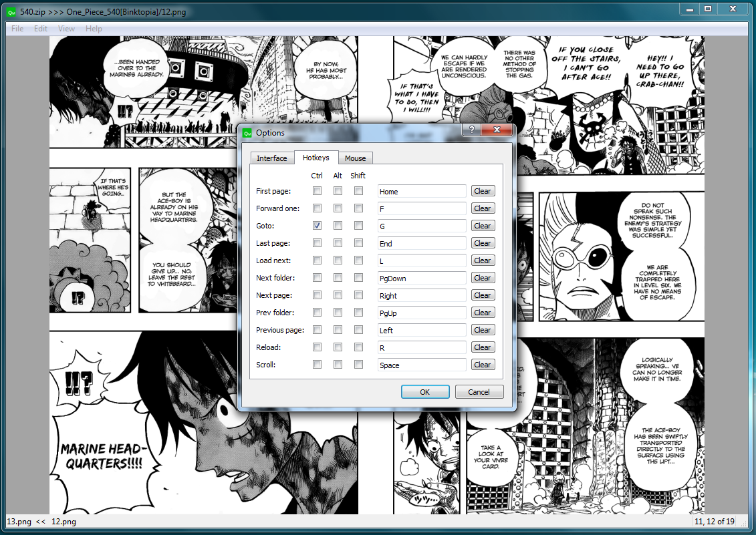Click the 'Forward one:' label

[277, 208]
